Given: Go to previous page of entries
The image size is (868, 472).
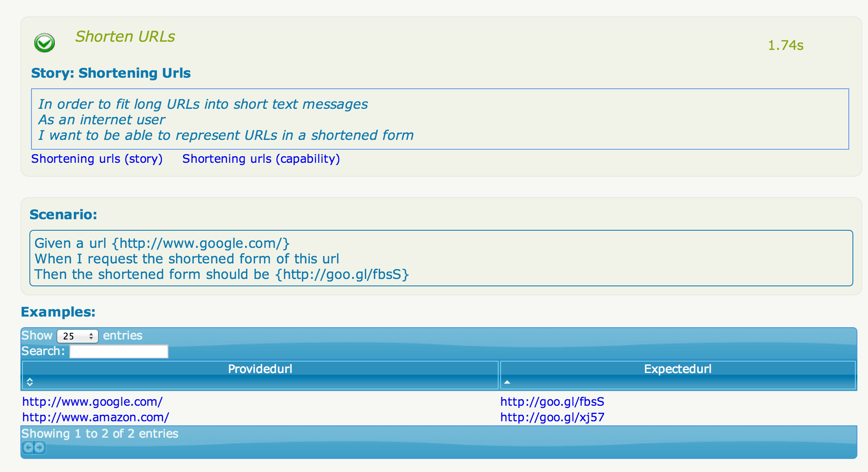Looking at the screenshot, I should tap(28, 447).
